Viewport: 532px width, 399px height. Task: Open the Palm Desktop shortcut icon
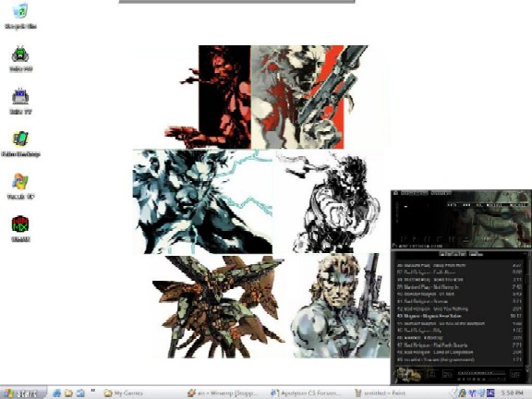(20, 143)
